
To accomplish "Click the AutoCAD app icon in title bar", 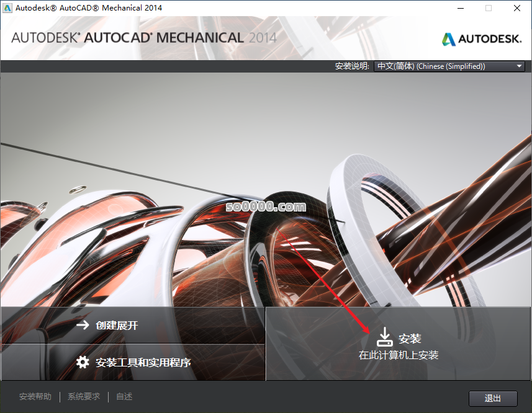I will tap(7, 8).
